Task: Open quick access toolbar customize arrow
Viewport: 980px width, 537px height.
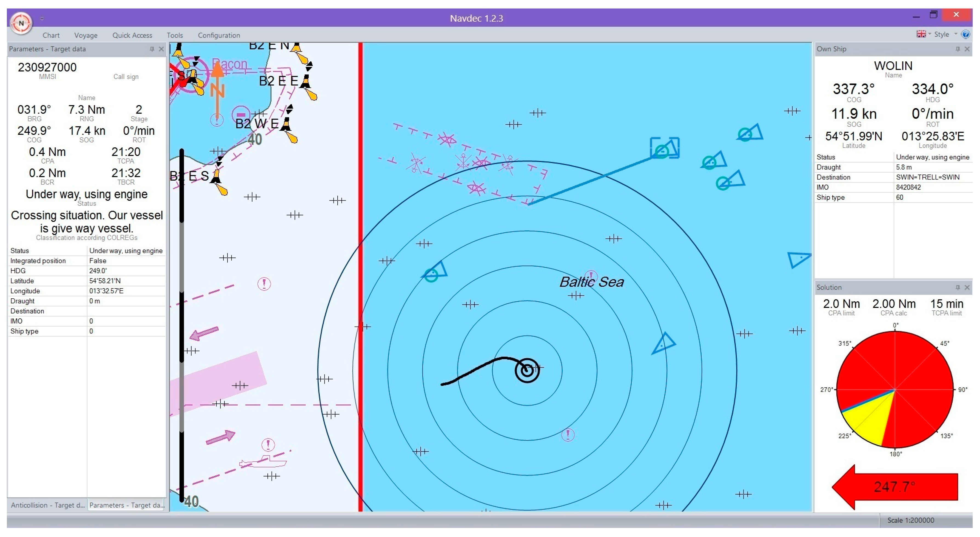Action: [x=42, y=18]
